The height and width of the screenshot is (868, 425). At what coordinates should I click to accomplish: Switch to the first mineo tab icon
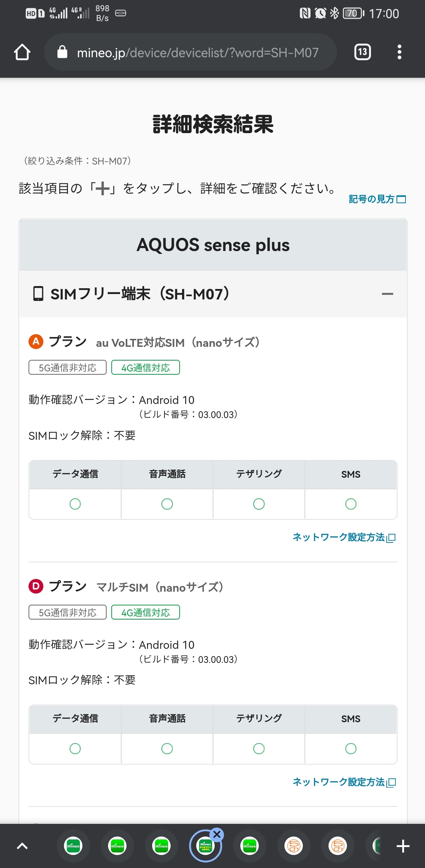click(73, 846)
